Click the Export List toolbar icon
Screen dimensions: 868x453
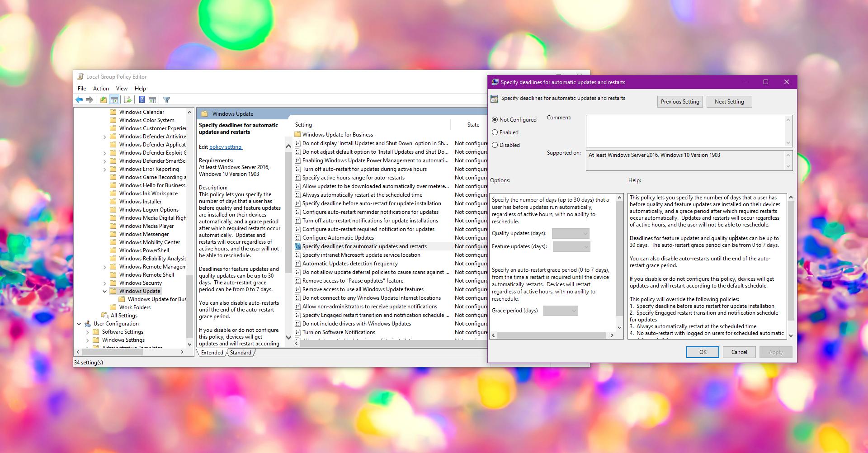pyautogui.click(x=127, y=100)
